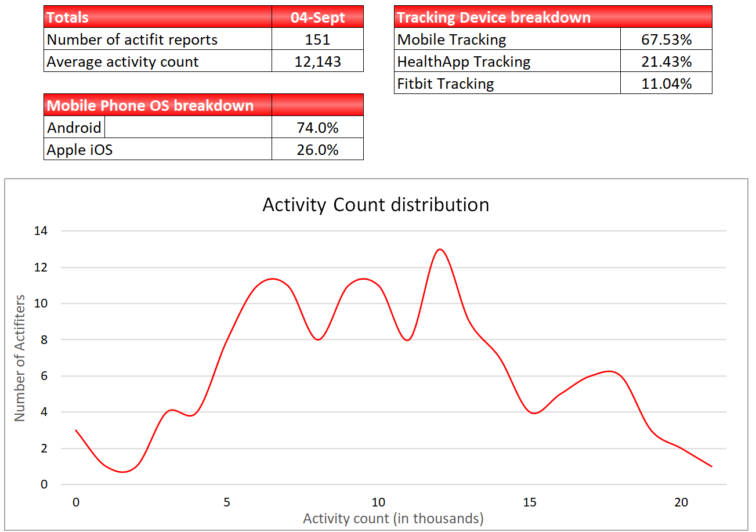This screenshot has height=532, width=756.
Task: Click the 'HealthApp Tracking' cell
Action: click(x=507, y=61)
